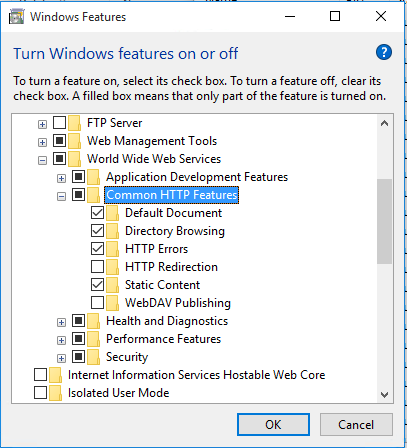
Task: Click the World Wide Web Services folder icon
Action: (74, 159)
